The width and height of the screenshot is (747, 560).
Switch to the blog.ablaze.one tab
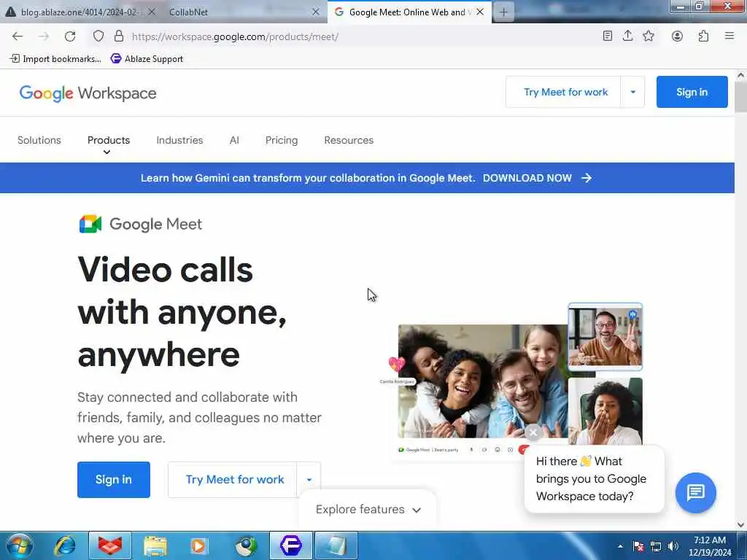(80, 12)
